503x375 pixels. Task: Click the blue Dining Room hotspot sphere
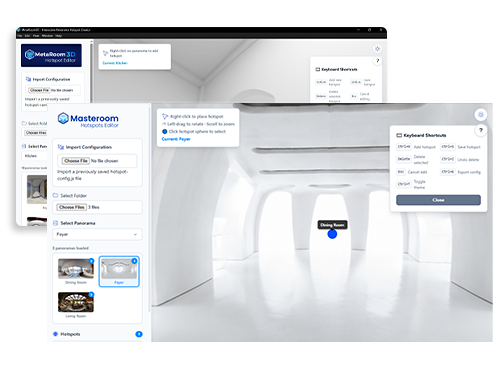pyautogui.click(x=332, y=234)
